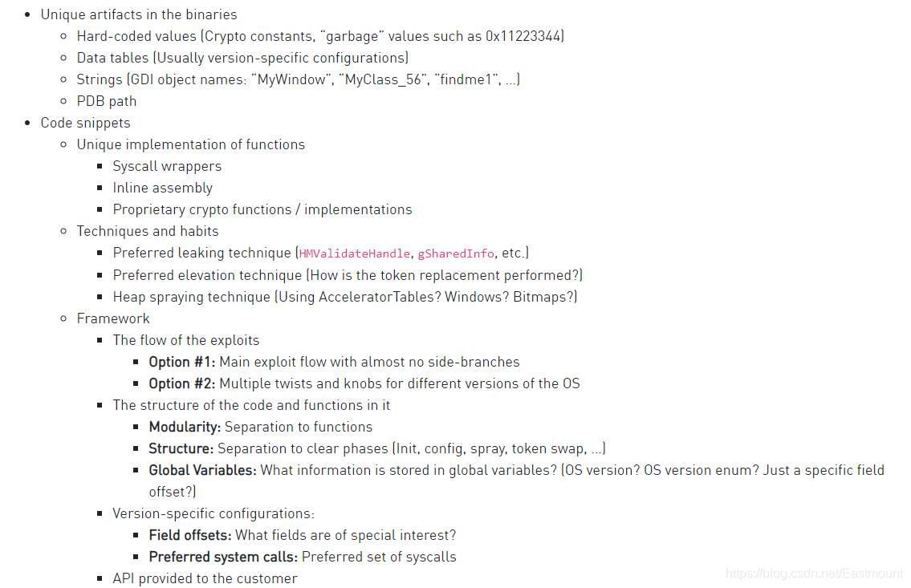The image size is (911, 588).
Task: Click the 'PDB path' list item
Action: [x=107, y=102]
